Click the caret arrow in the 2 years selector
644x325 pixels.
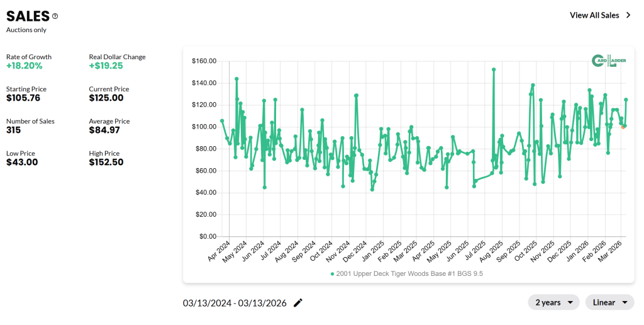[x=570, y=302]
